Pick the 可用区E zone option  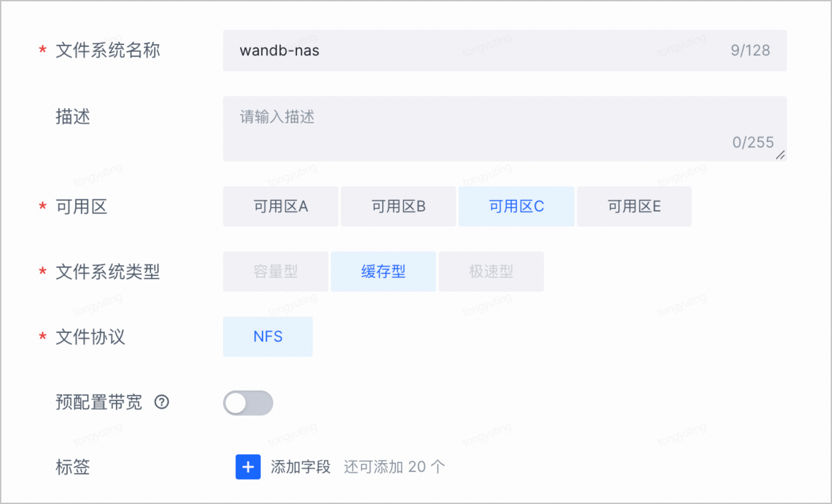(x=634, y=206)
